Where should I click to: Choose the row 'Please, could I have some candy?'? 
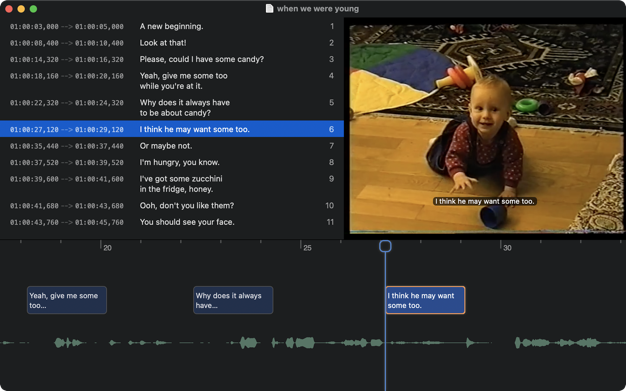pyautogui.click(x=172, y=59)
